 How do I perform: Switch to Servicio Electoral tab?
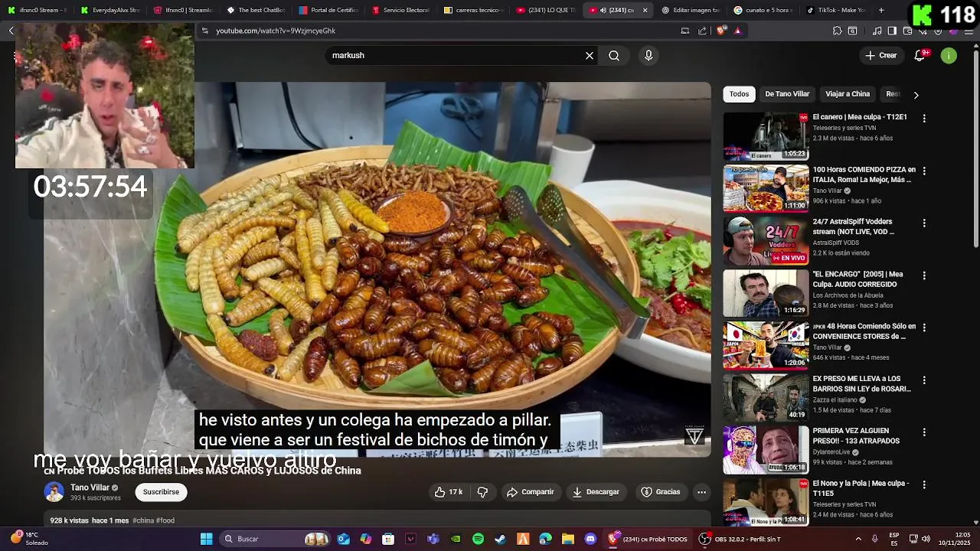(401, 10)
